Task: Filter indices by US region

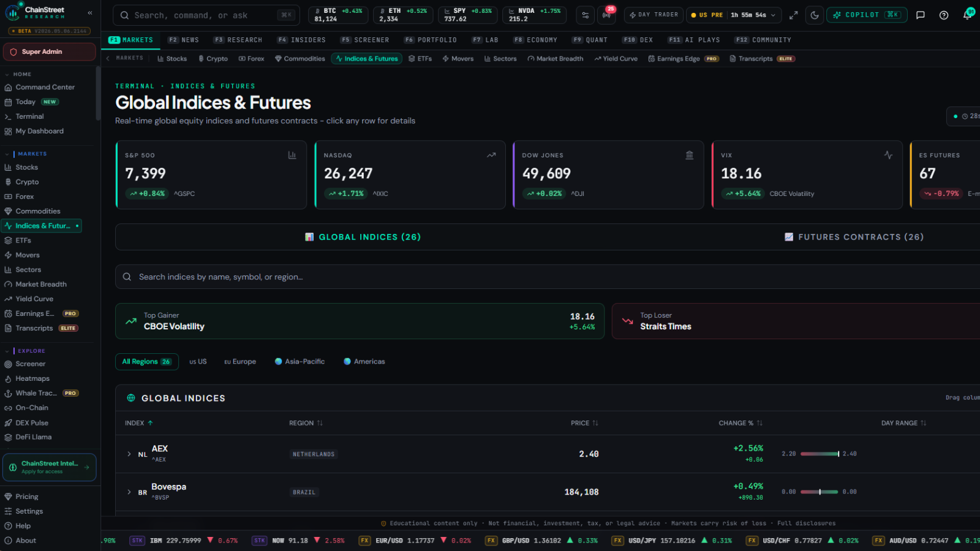Action: (x=198, y=362)
